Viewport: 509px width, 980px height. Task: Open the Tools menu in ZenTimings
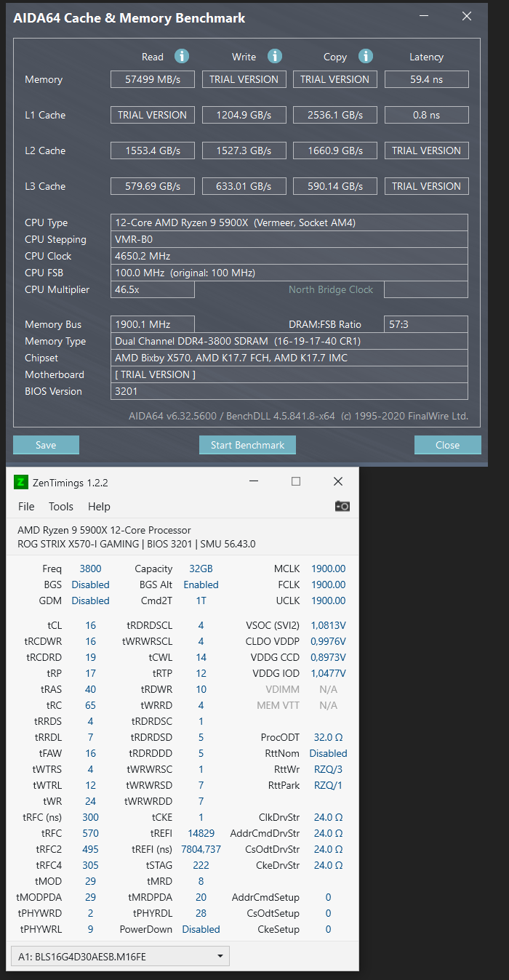click(x=61, y=507)
